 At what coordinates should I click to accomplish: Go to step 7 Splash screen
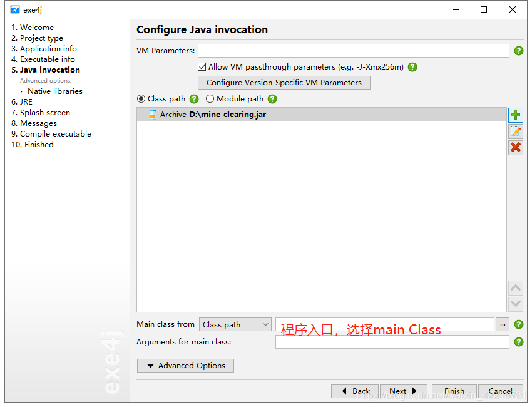coord(41,112)
